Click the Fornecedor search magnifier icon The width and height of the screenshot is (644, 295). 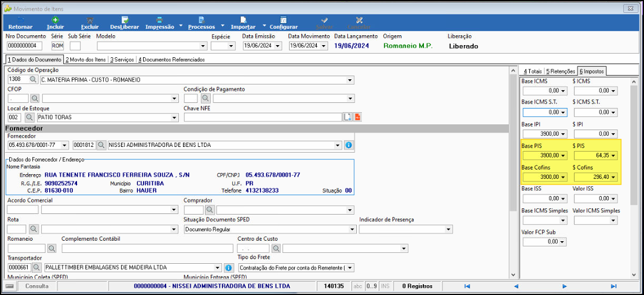pos(101,145)
